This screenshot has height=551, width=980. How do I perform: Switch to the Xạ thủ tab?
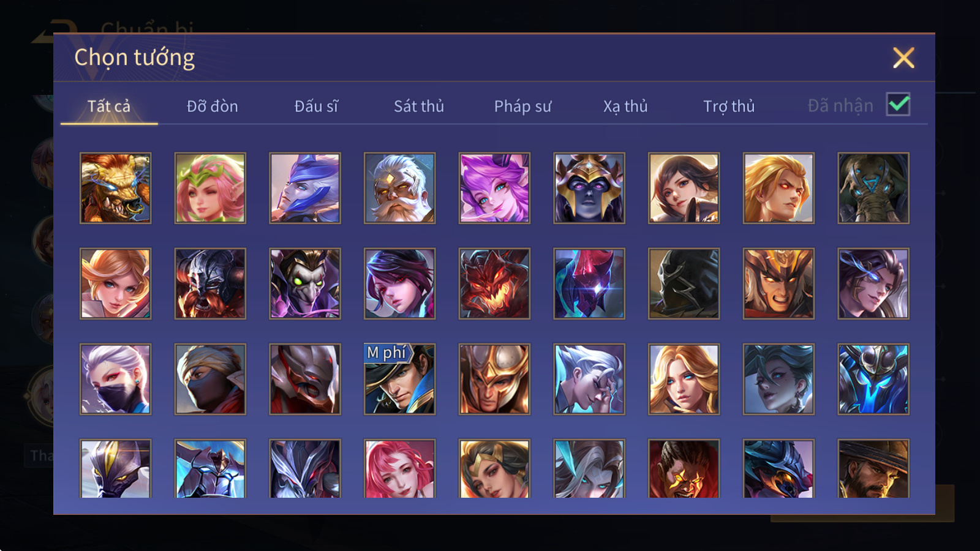[625, 106]
